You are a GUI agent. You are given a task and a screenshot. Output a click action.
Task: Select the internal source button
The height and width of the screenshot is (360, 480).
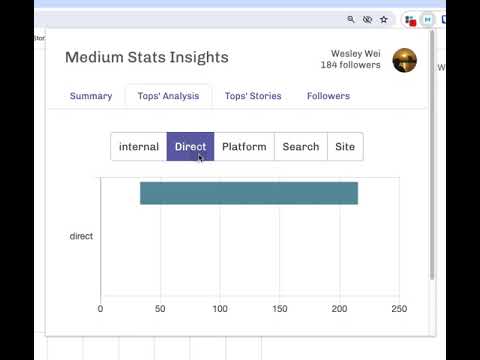139,147
